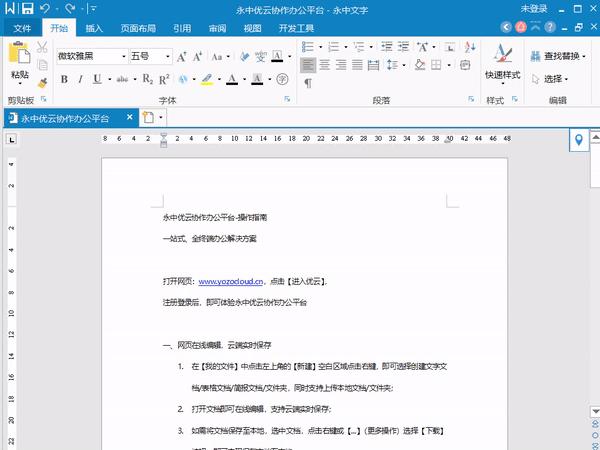Toggle strikethrough abc formatting

click(122, 79)
